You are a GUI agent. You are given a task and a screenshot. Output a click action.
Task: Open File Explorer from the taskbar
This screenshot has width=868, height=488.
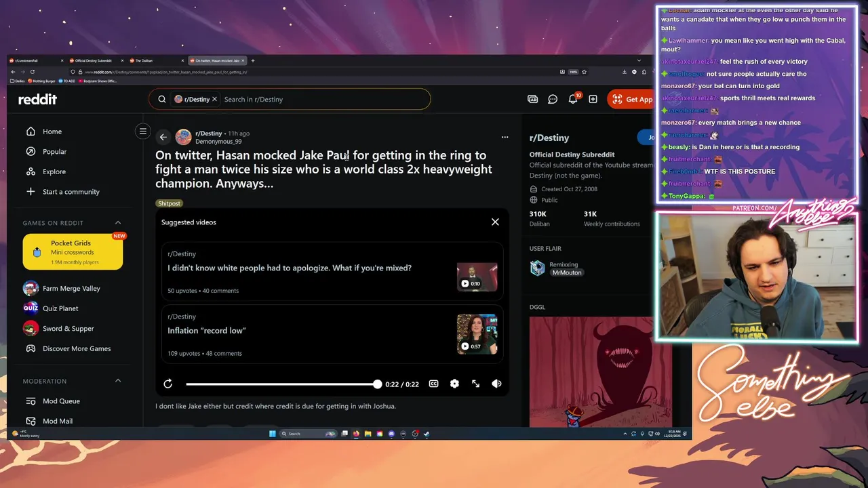point(368,434)
